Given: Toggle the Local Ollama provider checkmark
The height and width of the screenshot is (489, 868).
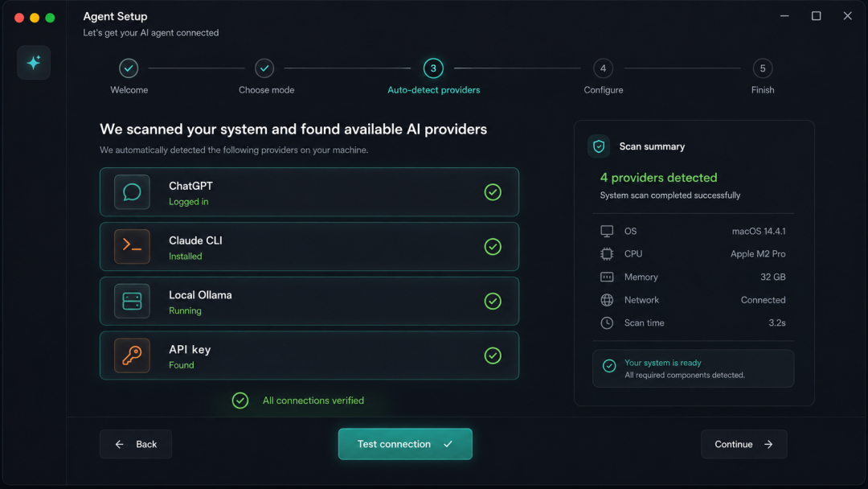Looking at the screenshot, I should tap(493, 302).
